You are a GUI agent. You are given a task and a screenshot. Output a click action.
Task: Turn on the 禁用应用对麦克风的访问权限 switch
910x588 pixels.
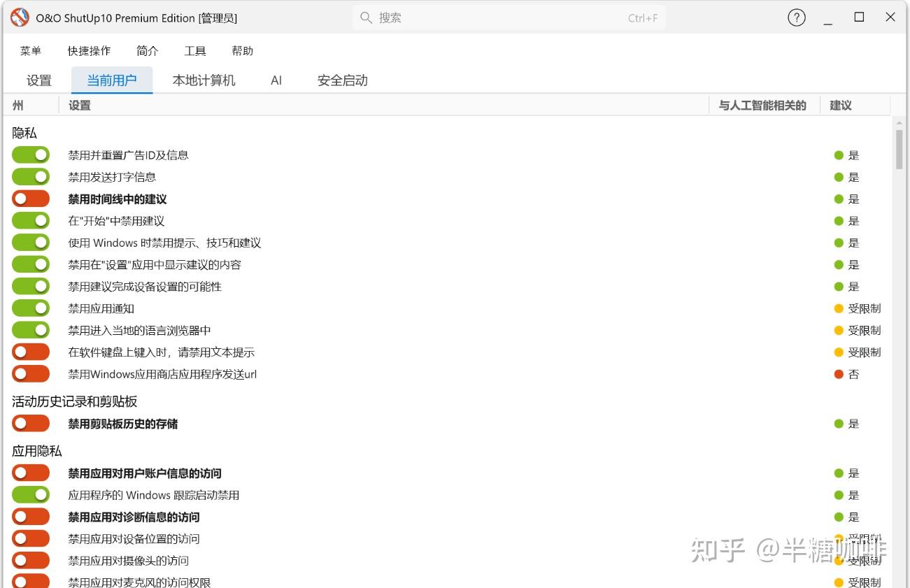pos(31,582)
